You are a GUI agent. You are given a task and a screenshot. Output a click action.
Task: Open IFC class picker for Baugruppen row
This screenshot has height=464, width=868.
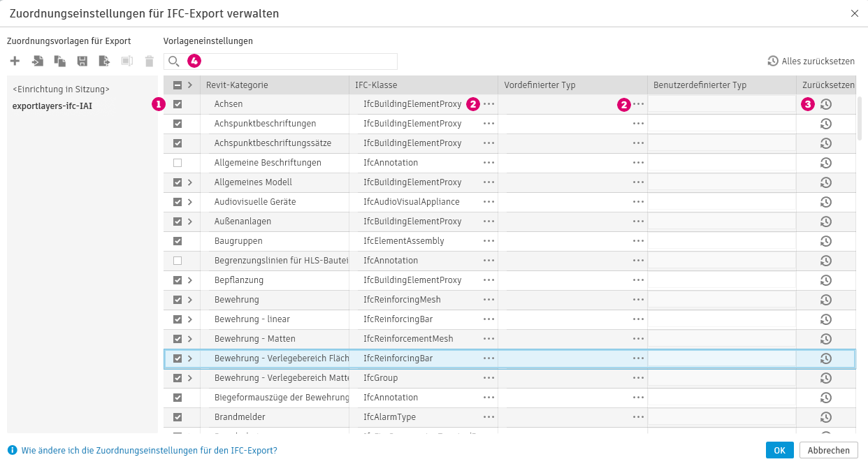pos(489,241)
